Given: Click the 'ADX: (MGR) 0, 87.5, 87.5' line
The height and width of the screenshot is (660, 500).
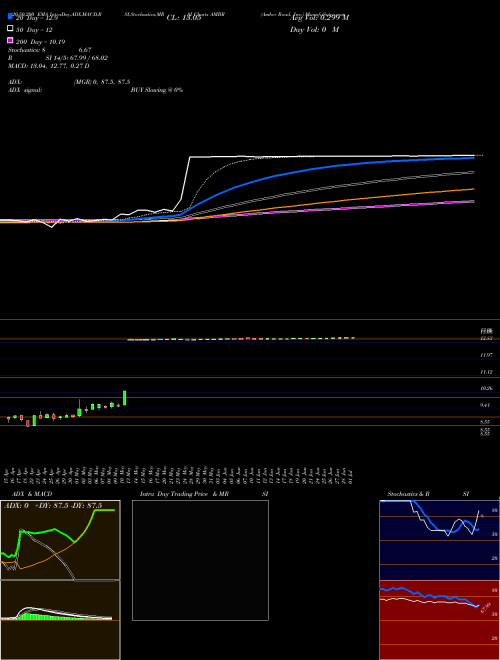Looking at the screenshot, I should (x=69, y=82).
